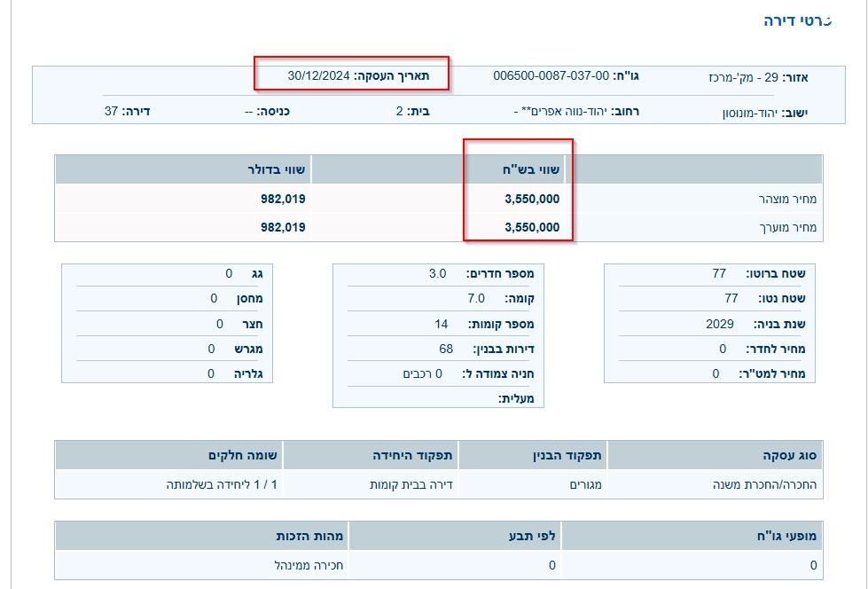
Task: Select 3,550,000 in the 'מחיר מוערך' row
Action: click(532, 227)
